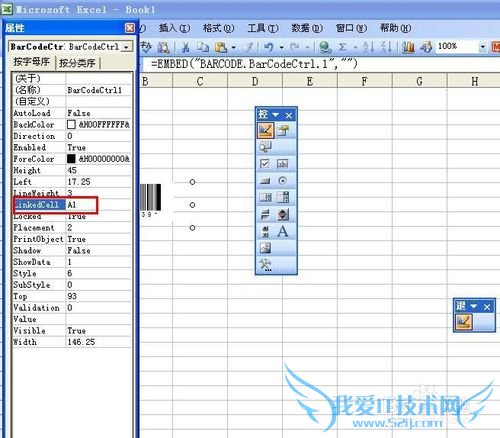Click the Drawing toolbar icon

pos(426,47)
